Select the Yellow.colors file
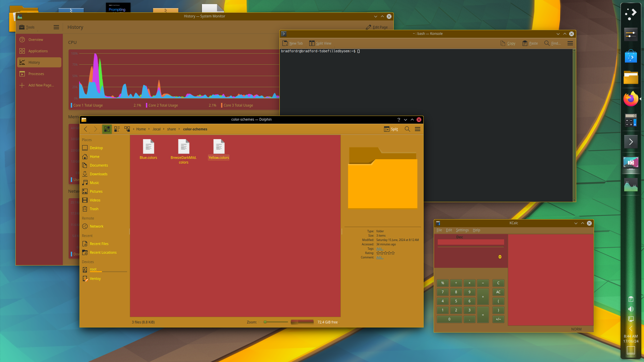 pos(219,149)
